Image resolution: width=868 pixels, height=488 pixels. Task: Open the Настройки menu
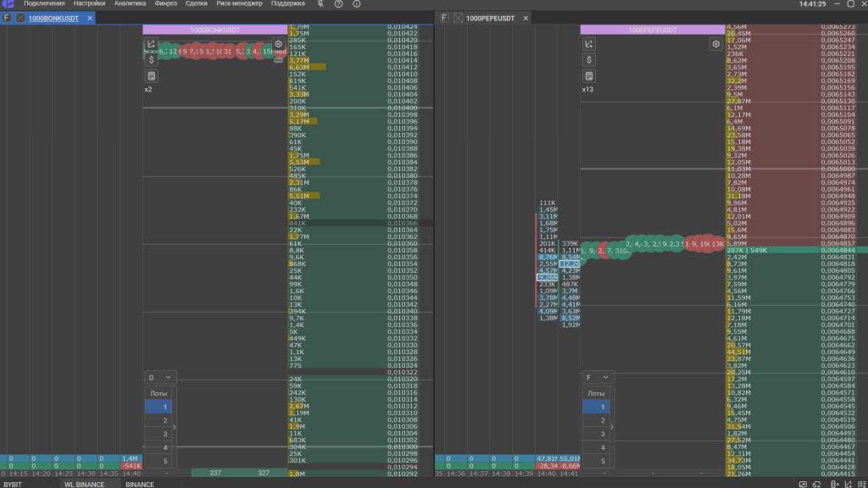click(89, 4)
